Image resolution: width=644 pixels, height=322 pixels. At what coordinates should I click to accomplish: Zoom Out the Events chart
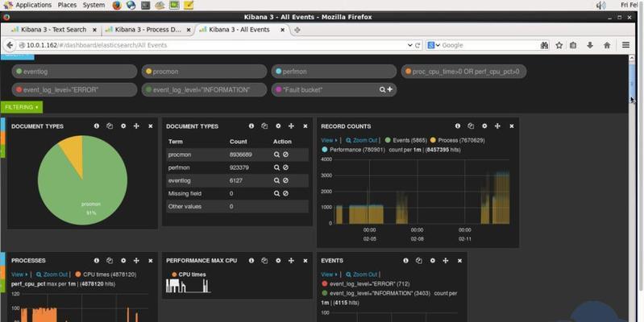361,275
